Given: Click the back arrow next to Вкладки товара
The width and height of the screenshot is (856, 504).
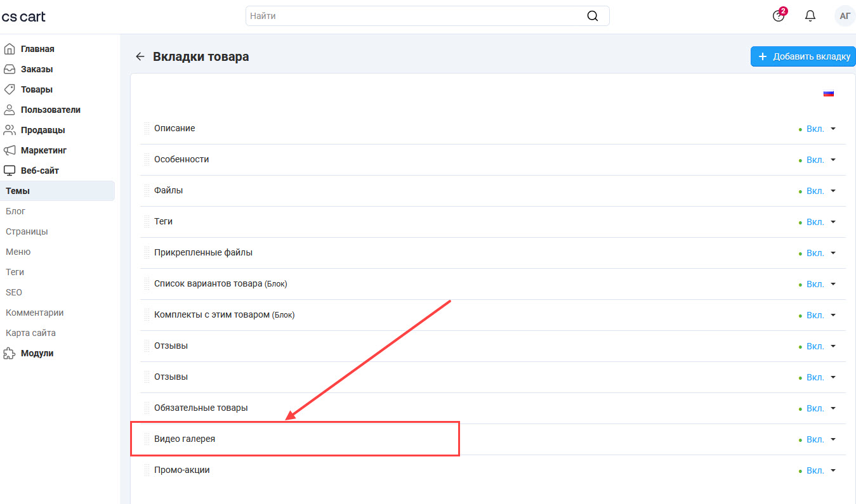Looking at the screenshot, I should (x=140, y=57).
